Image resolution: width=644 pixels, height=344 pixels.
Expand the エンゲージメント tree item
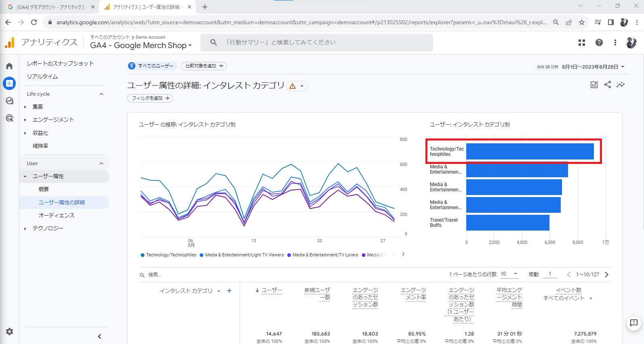pos(25,120)
